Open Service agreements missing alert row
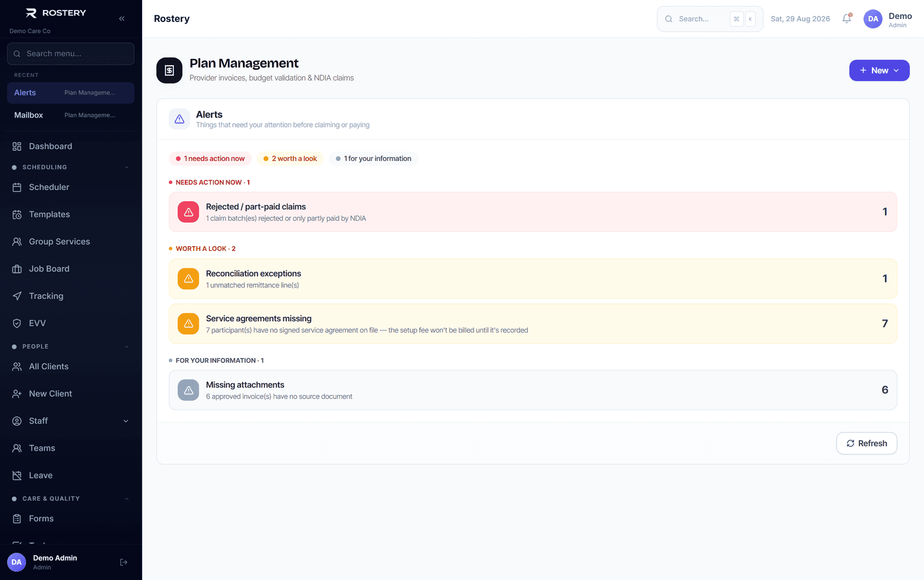 533,324
